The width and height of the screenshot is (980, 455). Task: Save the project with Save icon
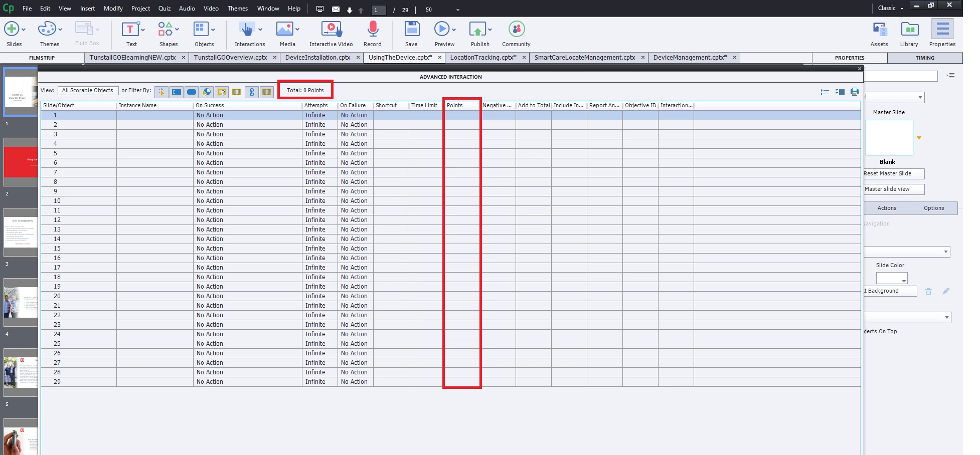click(x=412, y=29)
